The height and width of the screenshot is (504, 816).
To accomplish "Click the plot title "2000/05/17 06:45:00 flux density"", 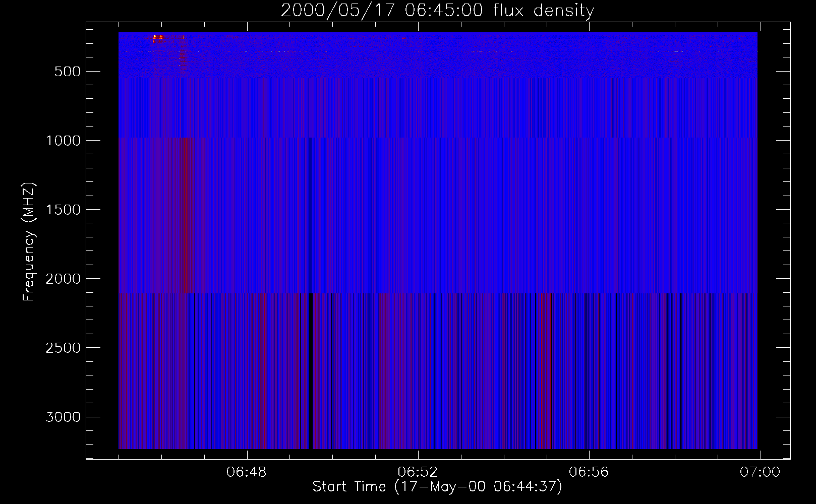I will tap(437, 10).
